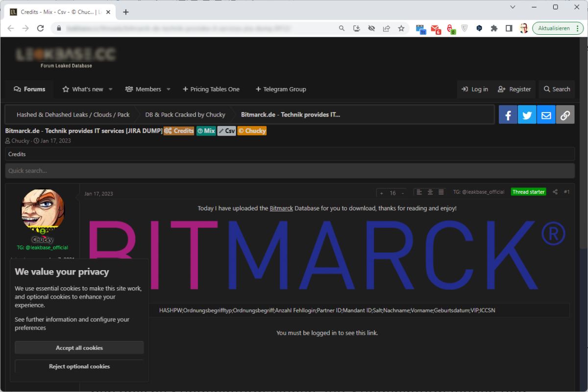Open the What's new navigation tab
This screenshot has height=392, width=588.
[83, 89]
